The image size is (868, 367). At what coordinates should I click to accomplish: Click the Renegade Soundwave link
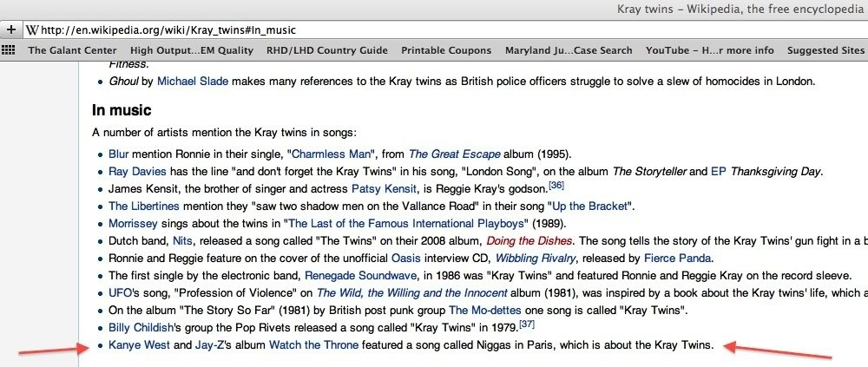point(362,275)
